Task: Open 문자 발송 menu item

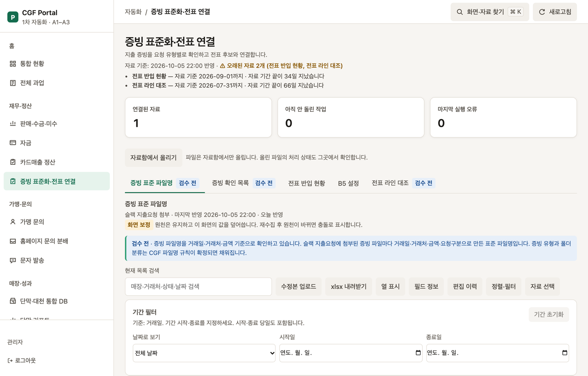Action: click(x=57, y=260)
